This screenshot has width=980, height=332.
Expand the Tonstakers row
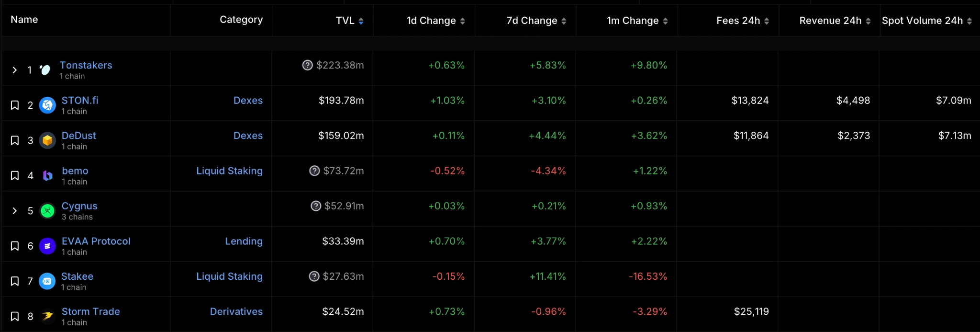tap(15, 70)
